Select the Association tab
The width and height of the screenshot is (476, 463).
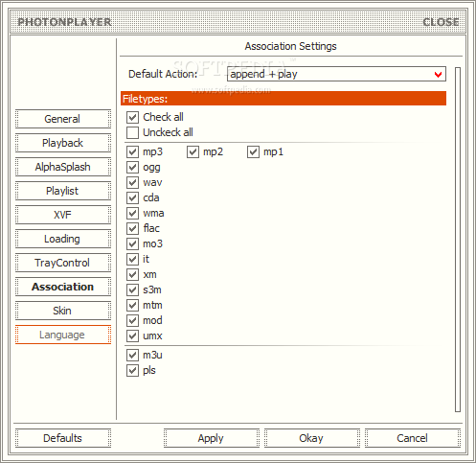(63, 287)
